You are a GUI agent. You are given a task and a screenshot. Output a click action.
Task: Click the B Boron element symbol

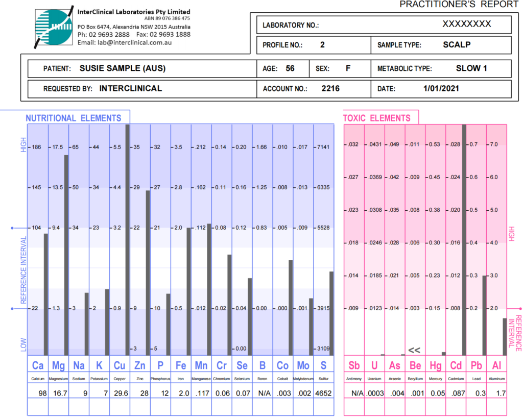[x=262, y=366]
